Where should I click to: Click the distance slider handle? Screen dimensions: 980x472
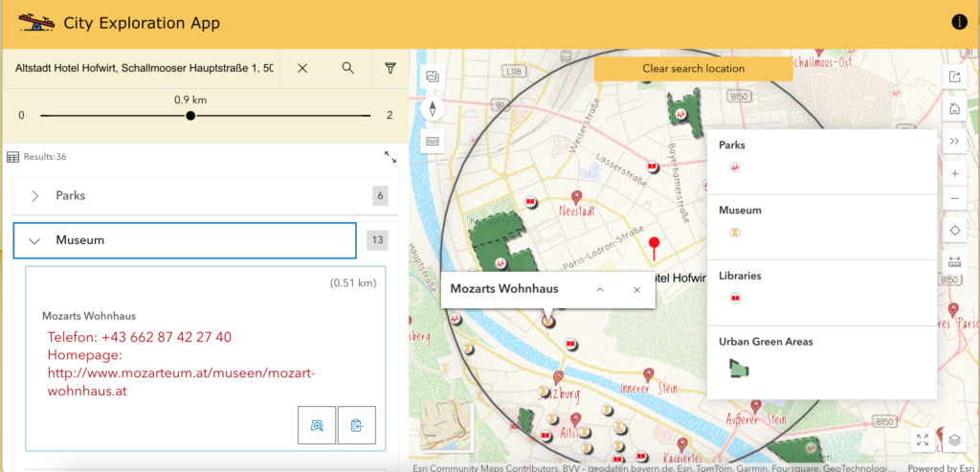190,115
